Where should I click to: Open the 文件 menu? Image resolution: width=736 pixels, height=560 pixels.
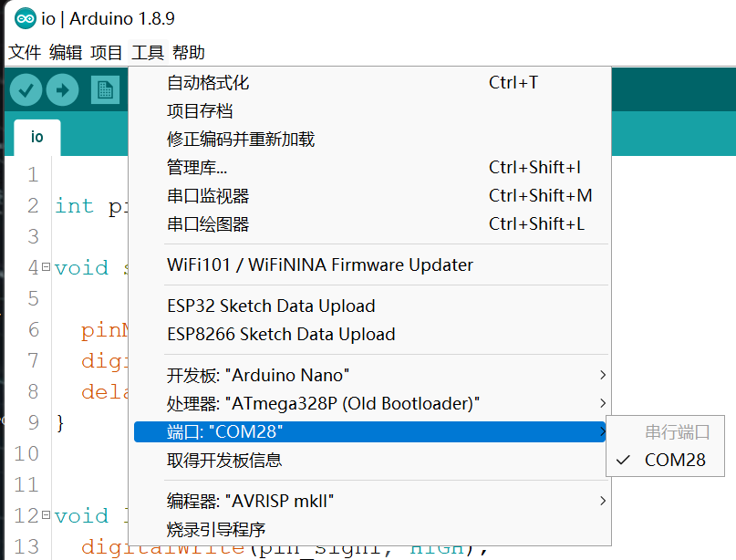click(25, 53)
